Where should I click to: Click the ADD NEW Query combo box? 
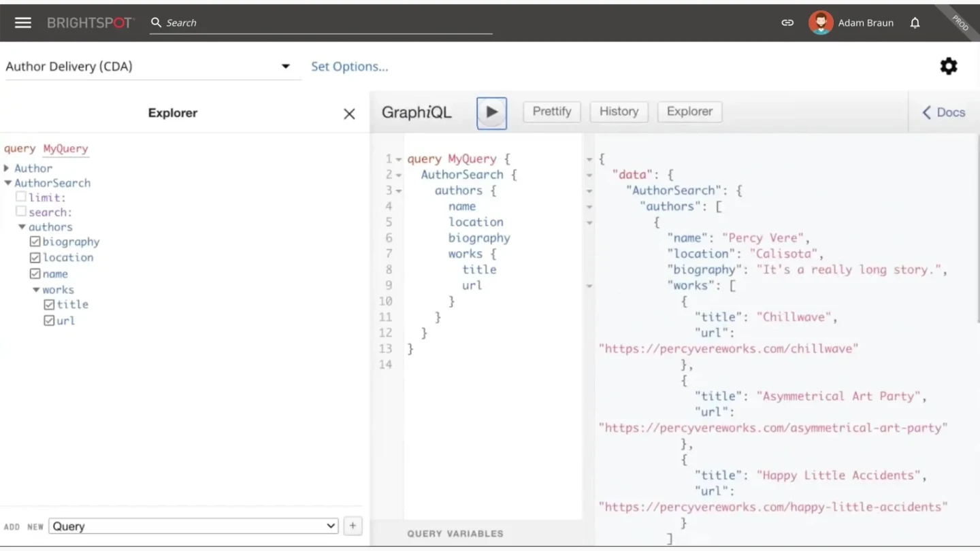click(193, 526)
